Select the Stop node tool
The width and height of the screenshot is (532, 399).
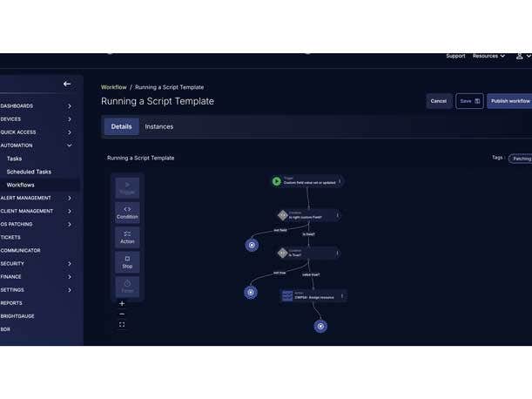127,261
